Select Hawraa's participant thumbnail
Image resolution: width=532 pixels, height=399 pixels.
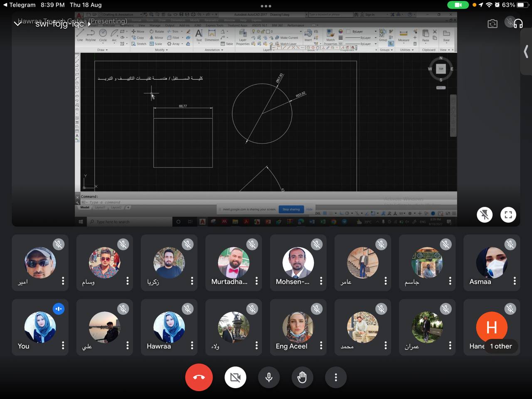[x=169, y=328]
